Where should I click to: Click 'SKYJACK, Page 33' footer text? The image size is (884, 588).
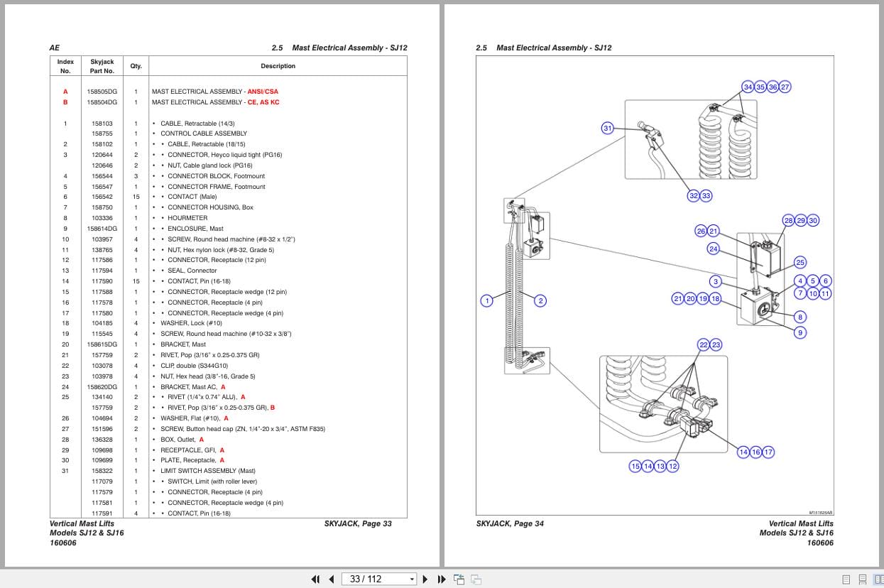pos(358,523)
